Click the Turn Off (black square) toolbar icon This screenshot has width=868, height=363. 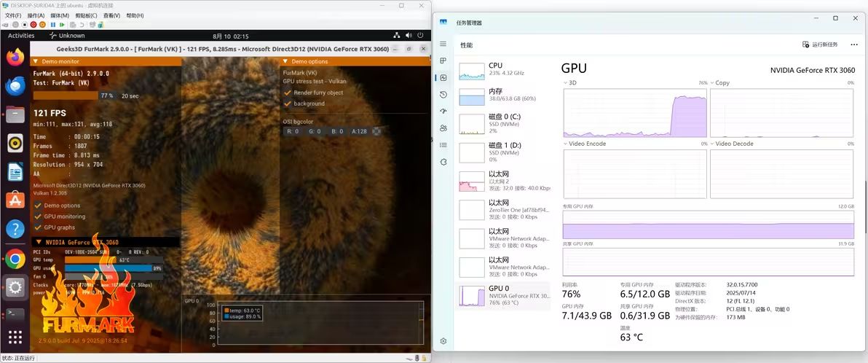25,24
